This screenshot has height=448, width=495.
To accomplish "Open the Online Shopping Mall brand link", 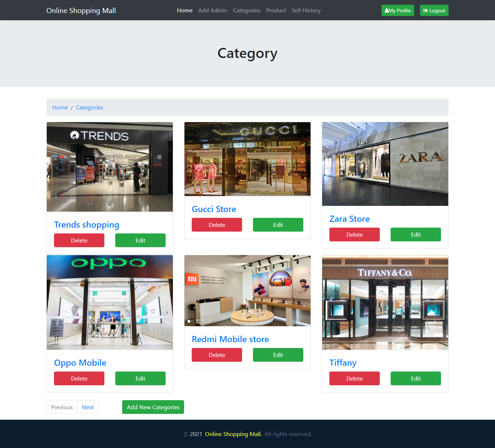I will [x=81, y=11].
